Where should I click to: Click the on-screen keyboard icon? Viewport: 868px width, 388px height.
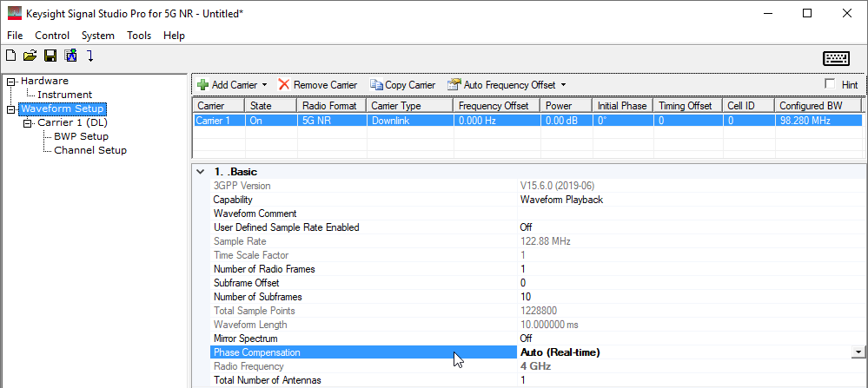(837, 58)
